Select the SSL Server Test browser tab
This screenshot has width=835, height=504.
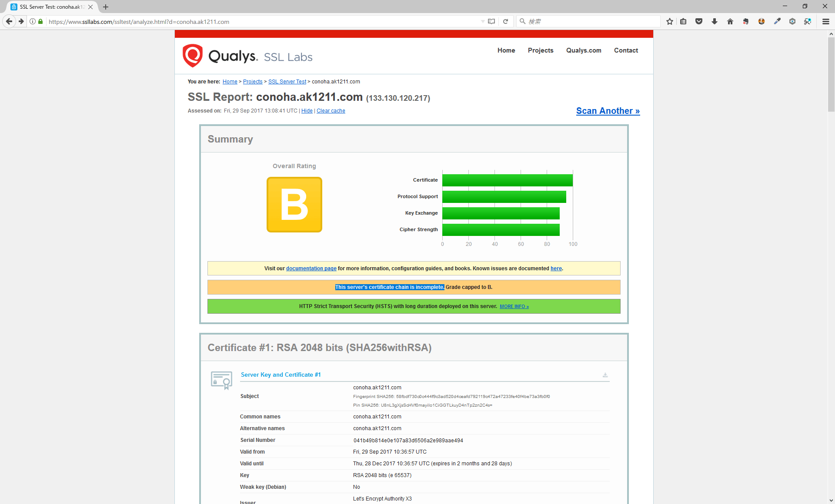click(x=51, y=7)
